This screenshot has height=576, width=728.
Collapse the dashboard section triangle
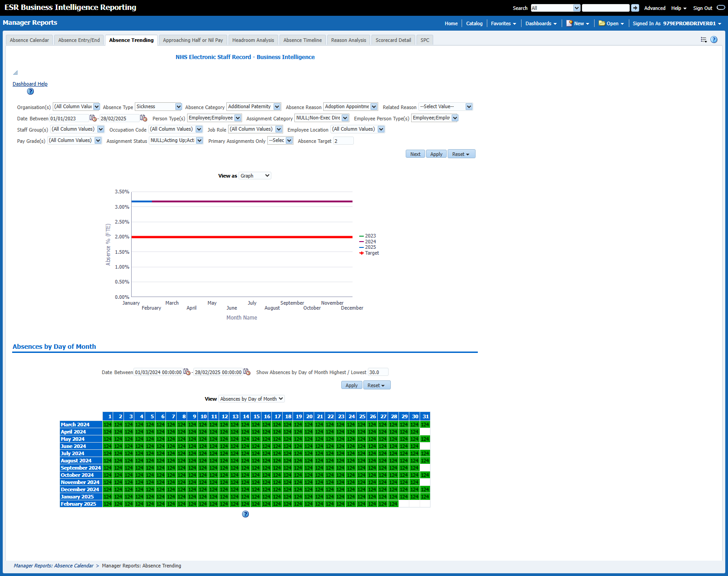pos(15,73)
